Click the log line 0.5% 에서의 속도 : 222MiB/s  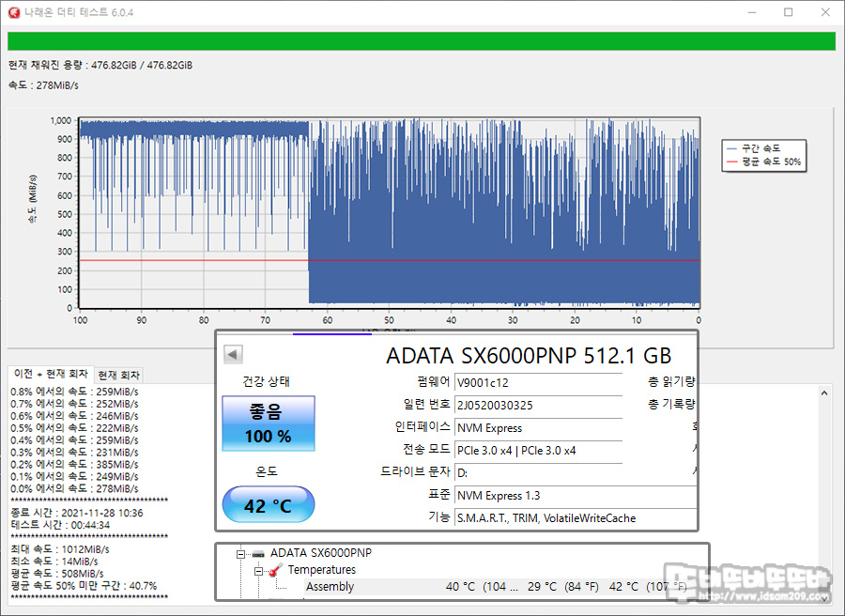74,428
